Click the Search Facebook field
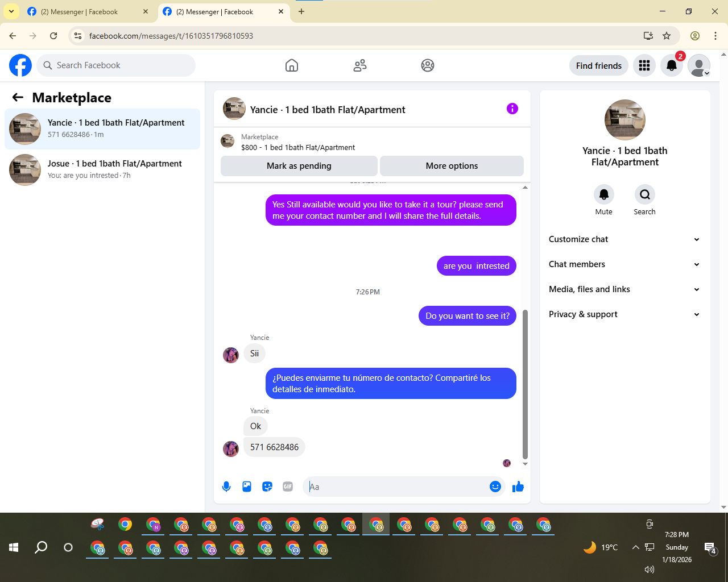Viewport: 728px width, 582px height. pos(116,65)
